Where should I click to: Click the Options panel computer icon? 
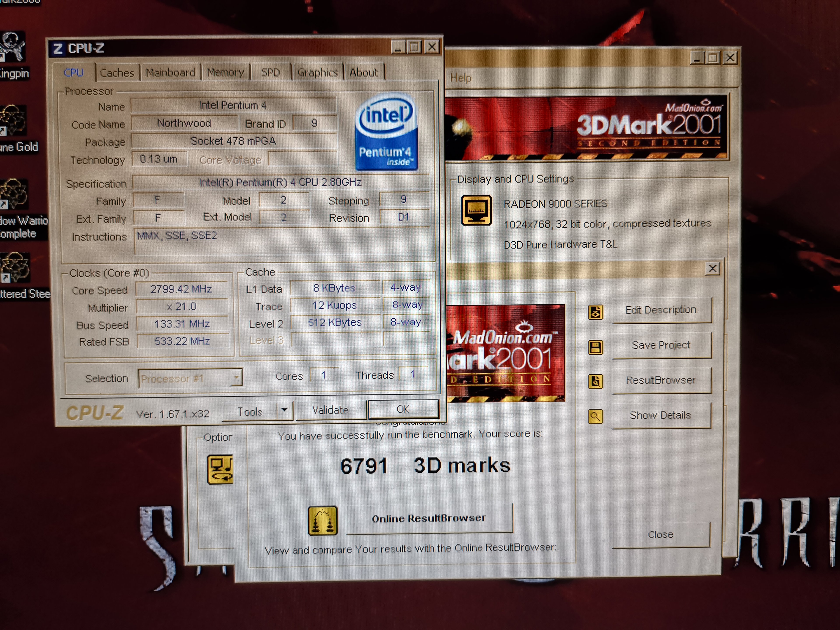pos(220,469)
